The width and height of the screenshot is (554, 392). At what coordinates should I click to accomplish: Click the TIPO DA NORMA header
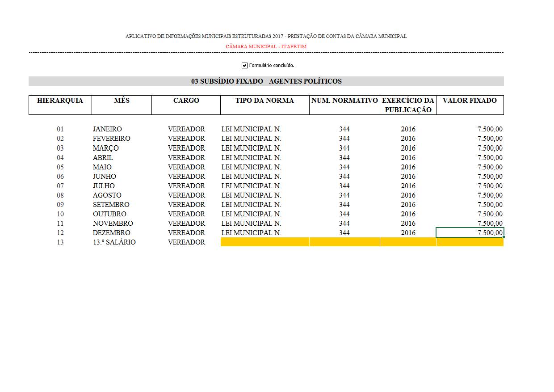pyautogui.click(x=264, y=101)
